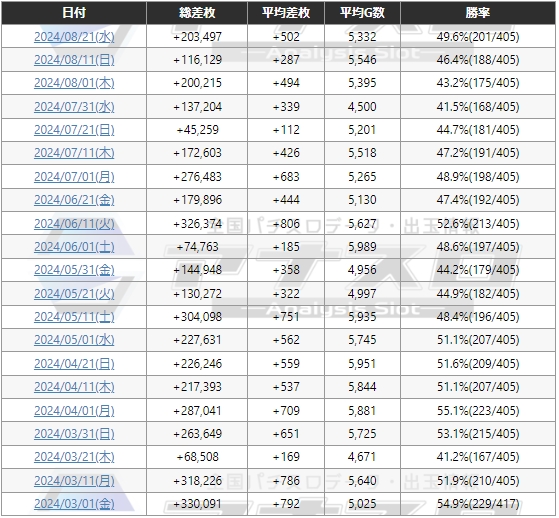This screenshot has width=559, height=518.
Task: Open the 2024/04/21(日) date link
Action: (74, 364)
